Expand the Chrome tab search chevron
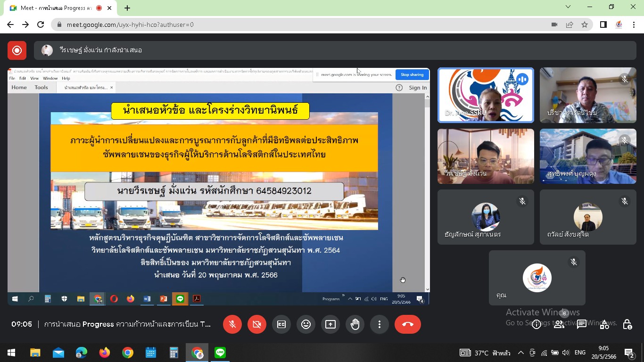The height and width of the screenshot is (362, 644). [x=568, y=7]
